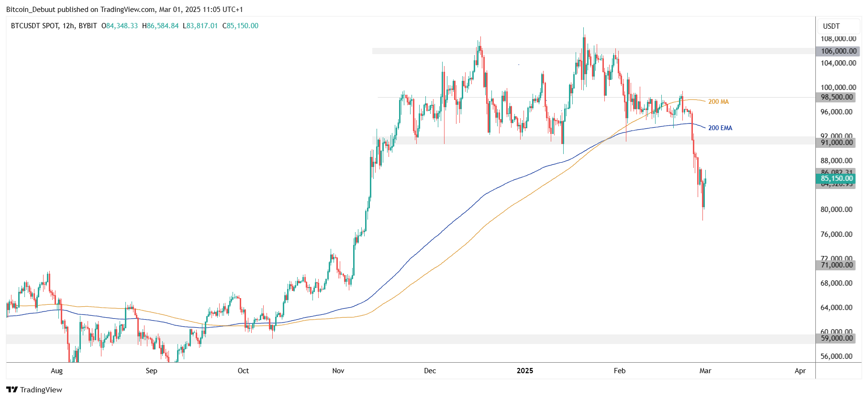Click the 71,000.00 price level label

836,265
